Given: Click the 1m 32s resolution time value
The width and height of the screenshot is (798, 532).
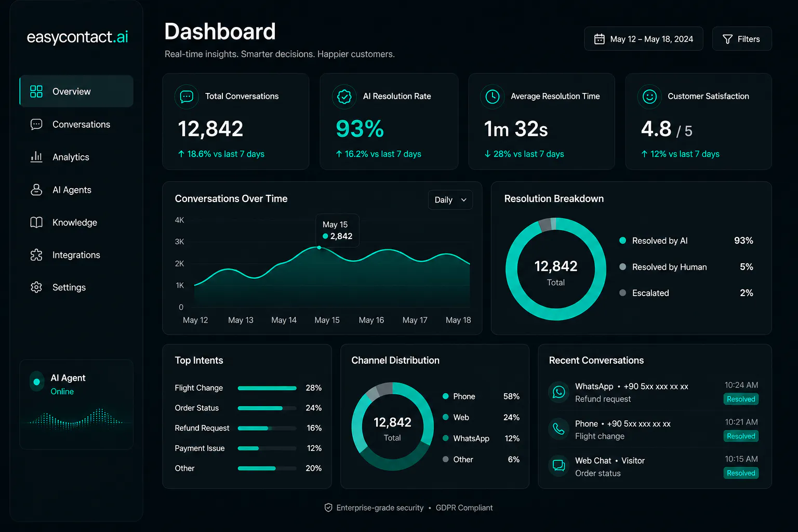Looking at the screenshot, I should click(x=516, y=129).
